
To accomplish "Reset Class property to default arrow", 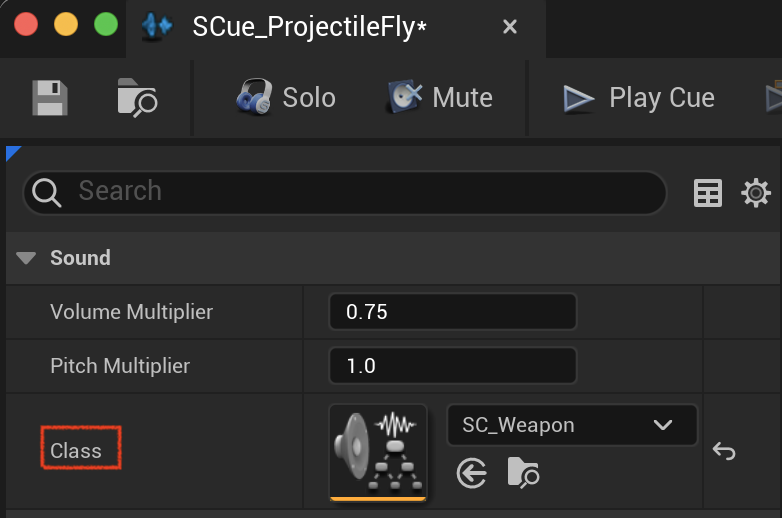I will (724, 451).
